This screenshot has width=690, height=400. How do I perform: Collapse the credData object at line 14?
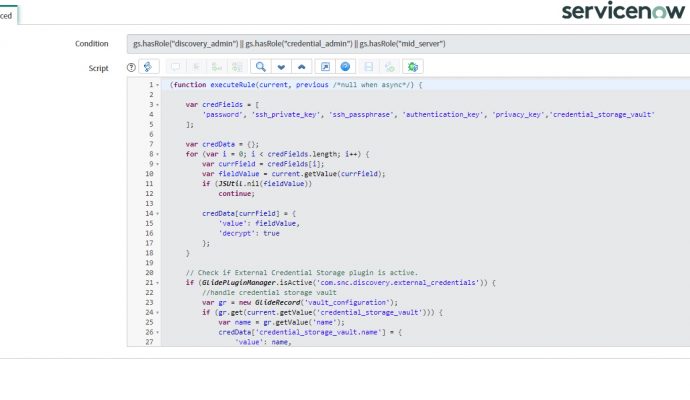[157, 213]
